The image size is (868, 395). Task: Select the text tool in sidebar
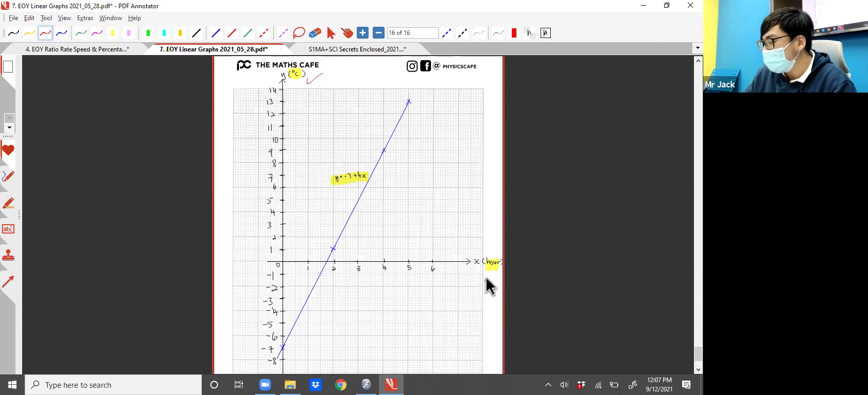coord(8,229)
